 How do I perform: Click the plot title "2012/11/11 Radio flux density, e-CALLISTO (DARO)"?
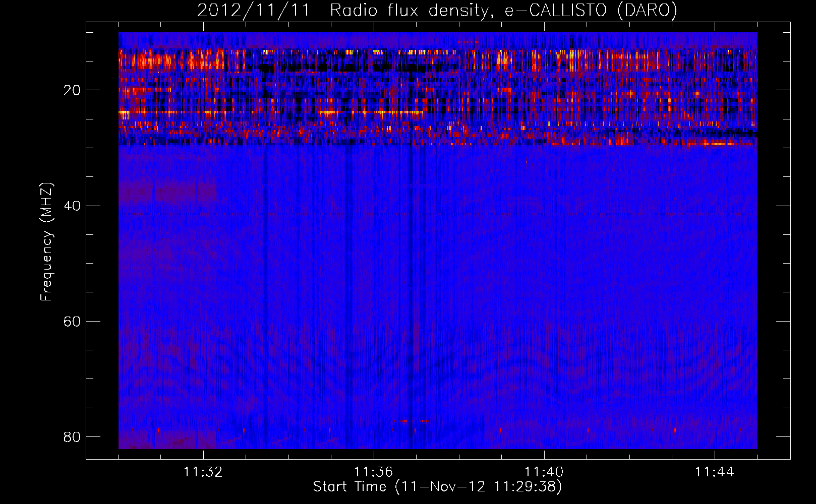tap(437, 11)
